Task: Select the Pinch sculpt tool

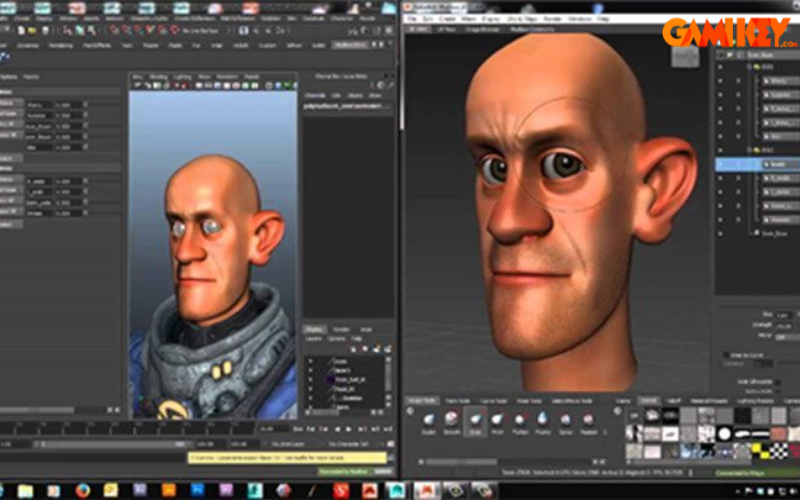Action: 497,423
